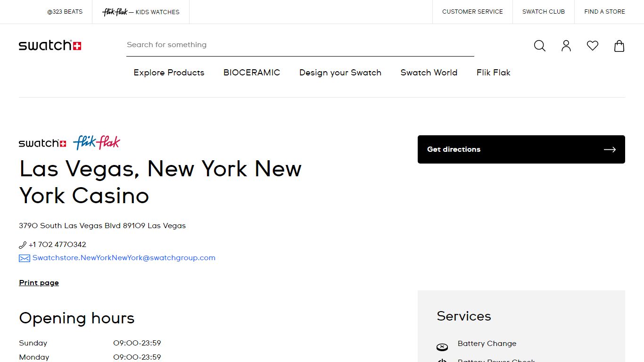644x362 pixels.
Task: Open Find a Store
Action: point(604,12)
